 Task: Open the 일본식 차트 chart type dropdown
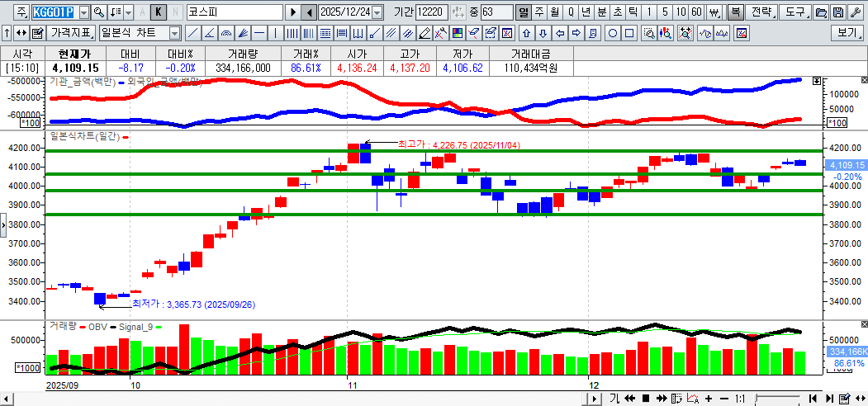coord(174,33)
